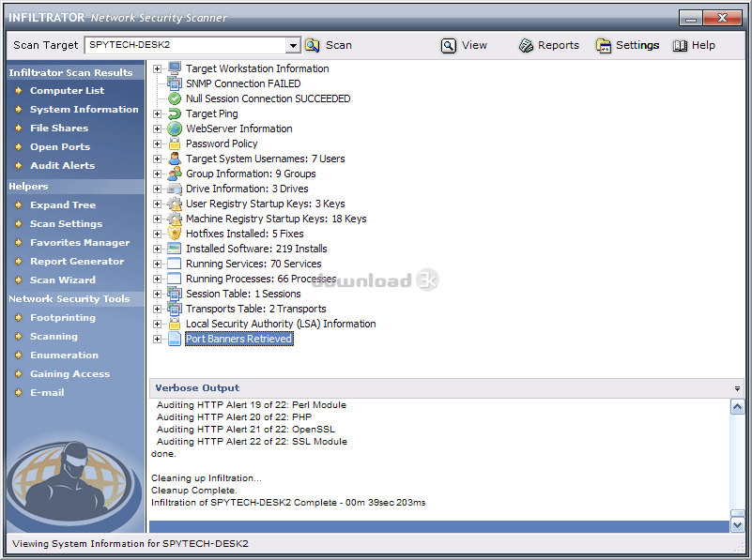Click the Transports Table icon
The width and height of the screenshot is (752, 560).
click(x=175, y=309)
